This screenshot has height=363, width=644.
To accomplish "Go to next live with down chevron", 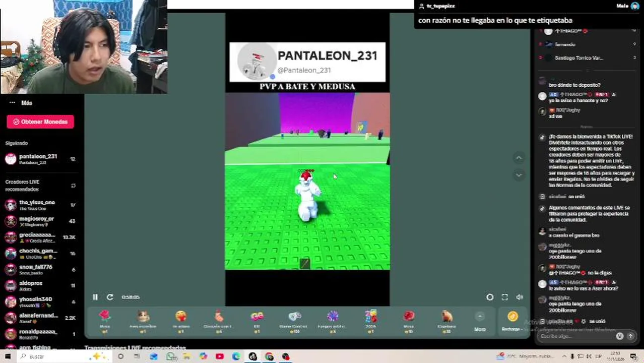I will tap(519, 175).
